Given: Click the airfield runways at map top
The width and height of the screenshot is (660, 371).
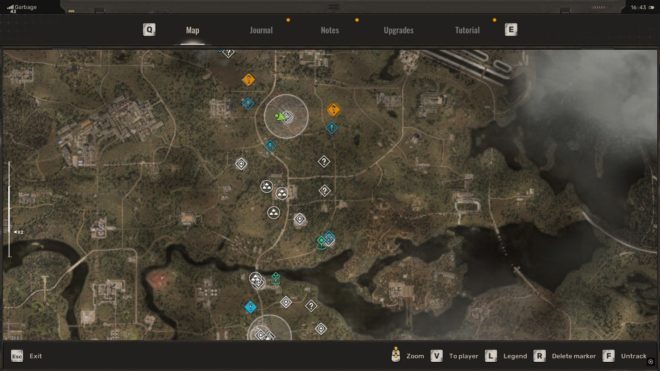Looking at the screenshot, I should [467, 66].
